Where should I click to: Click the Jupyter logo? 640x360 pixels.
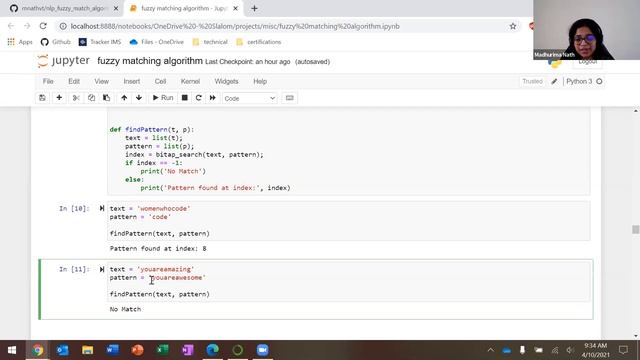pyautogui.click(x=64, y=61)
